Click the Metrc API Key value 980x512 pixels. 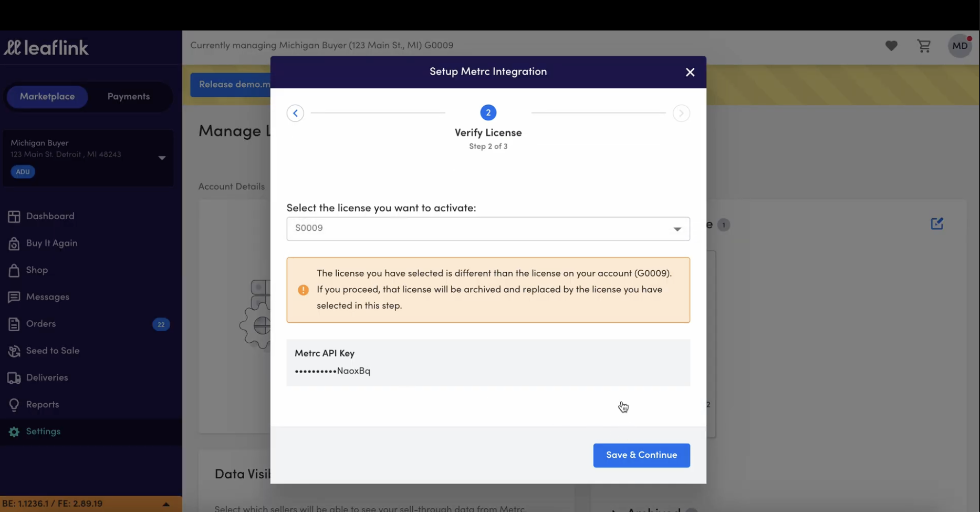[x=332, y=371]
